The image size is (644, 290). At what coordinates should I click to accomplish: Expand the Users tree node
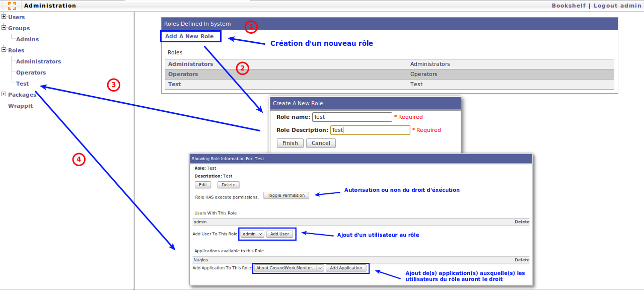4,17
